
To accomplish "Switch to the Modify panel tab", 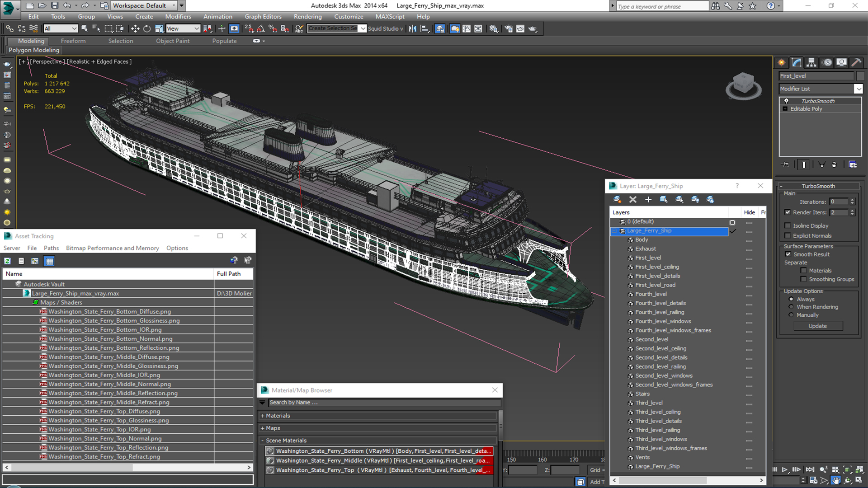I will tap(797, 62).
